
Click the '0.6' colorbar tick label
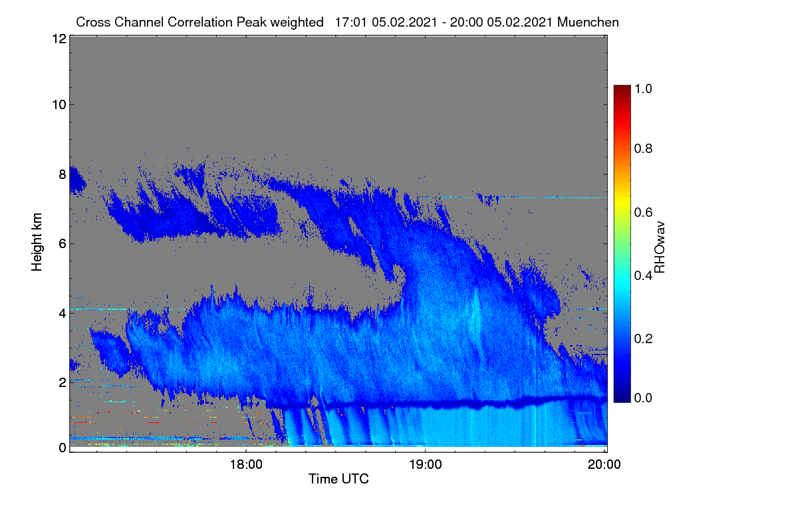pyautogui.click(x=642, y=211)
